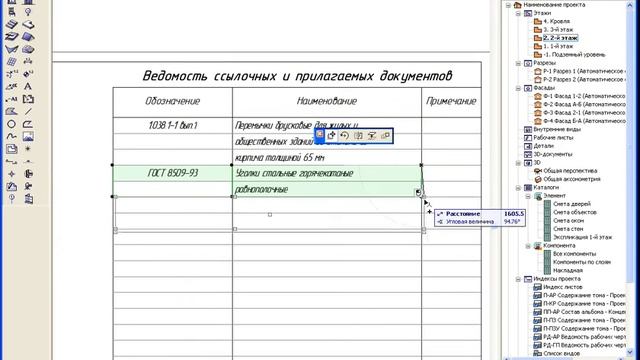The image size is (640, 360).
Task: Collapse the Разрезы tree branch
Action: tap(518, 63)
